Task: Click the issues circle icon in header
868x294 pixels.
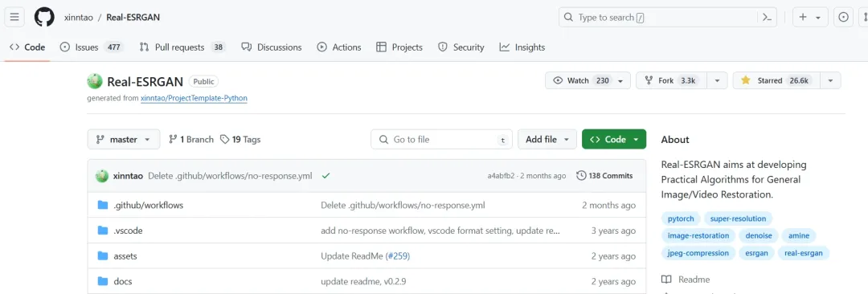Action: [844, 17]
